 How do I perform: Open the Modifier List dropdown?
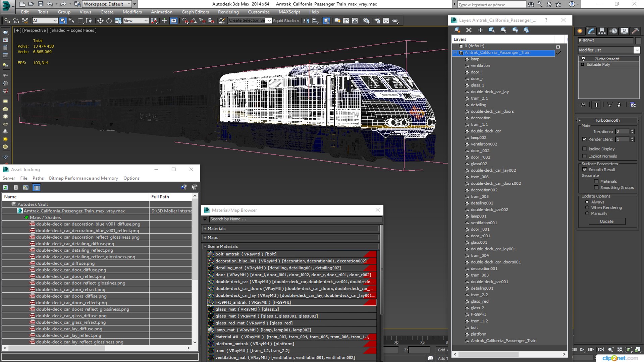click(x=637, y=50)
